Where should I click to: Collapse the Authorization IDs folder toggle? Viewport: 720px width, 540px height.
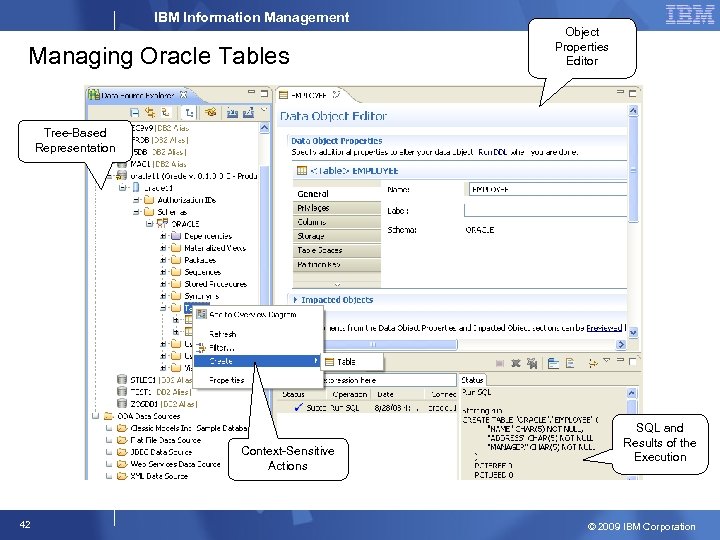[136, 200]
